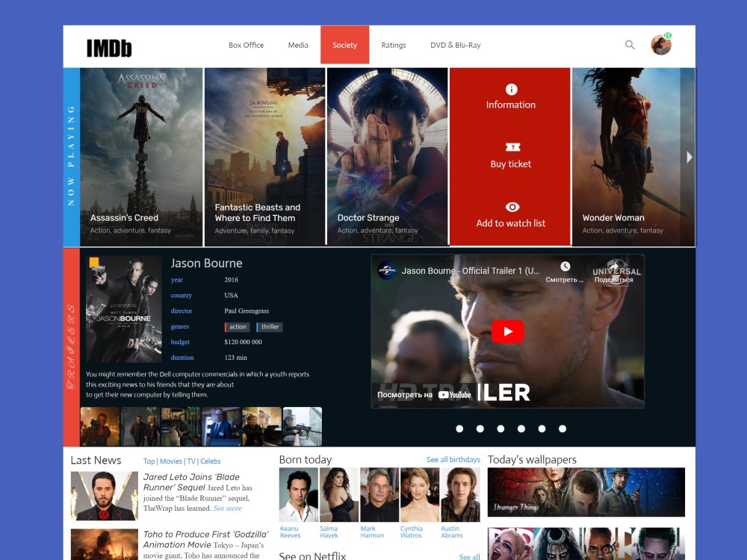Open the last Jason Bourne still with rifle
This screenshot has height=560, width=747.
pos(303,426)
